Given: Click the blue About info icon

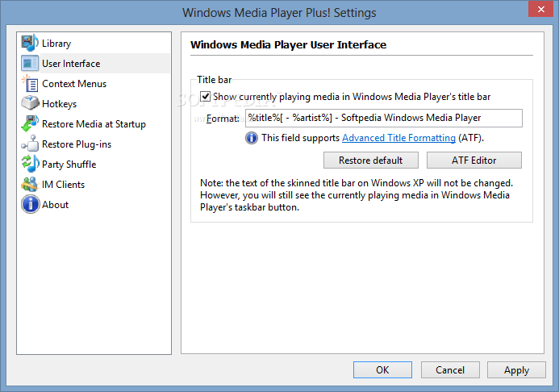Looking at the screenshot, I should point(30,205).
